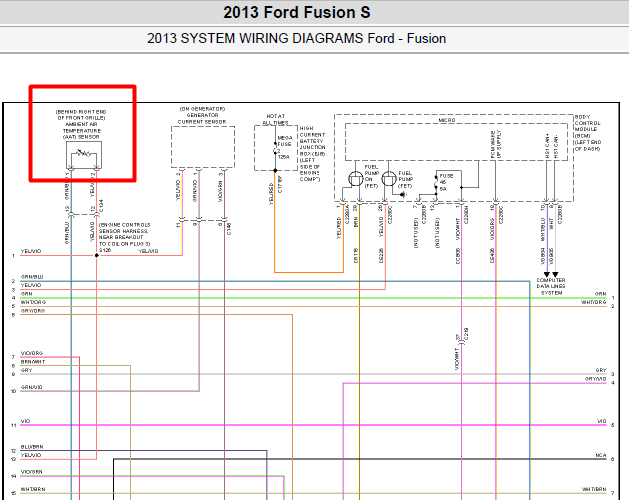Click the thermistor symbol inside the AAT sensor
This screenshot has height=500, width=629.
pos(84,153)
